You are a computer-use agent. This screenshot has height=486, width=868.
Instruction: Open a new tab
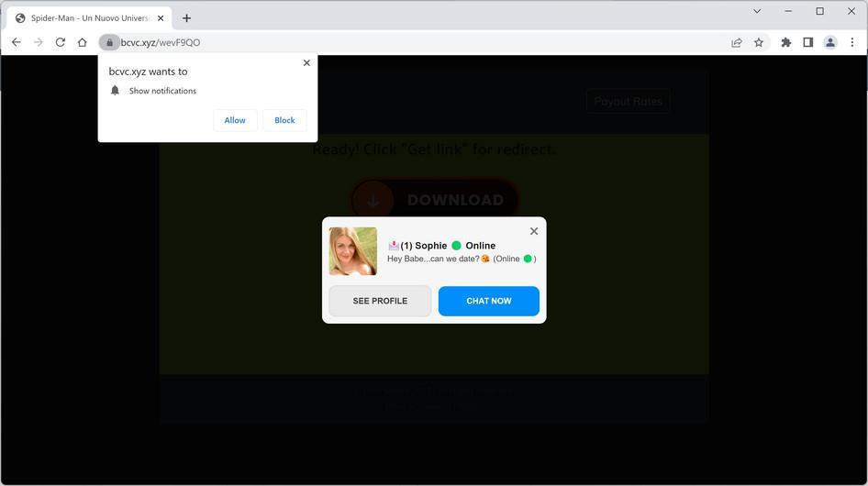point(186,18)
